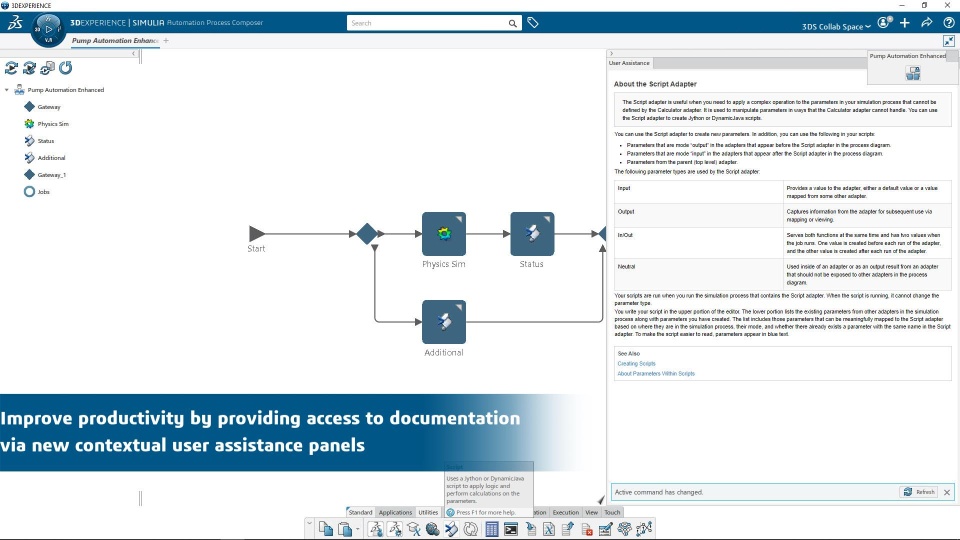Screen dimensions: 960x540
Task: Click the top search input field
Action: click(x=427, y=23)
